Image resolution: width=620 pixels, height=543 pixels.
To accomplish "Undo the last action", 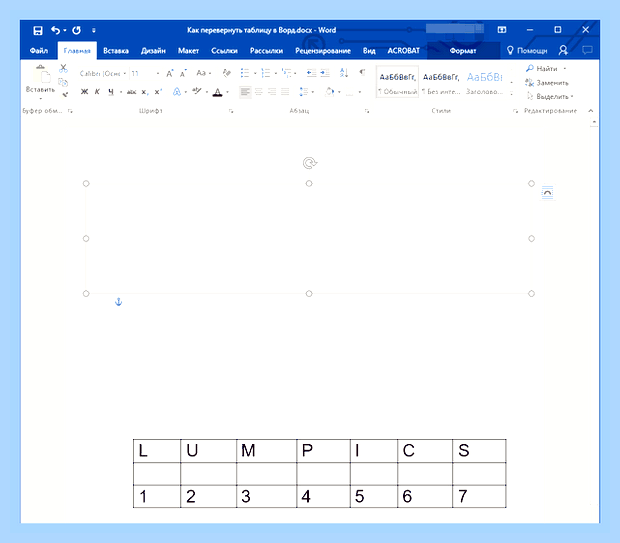I will (x=55, y=30).
